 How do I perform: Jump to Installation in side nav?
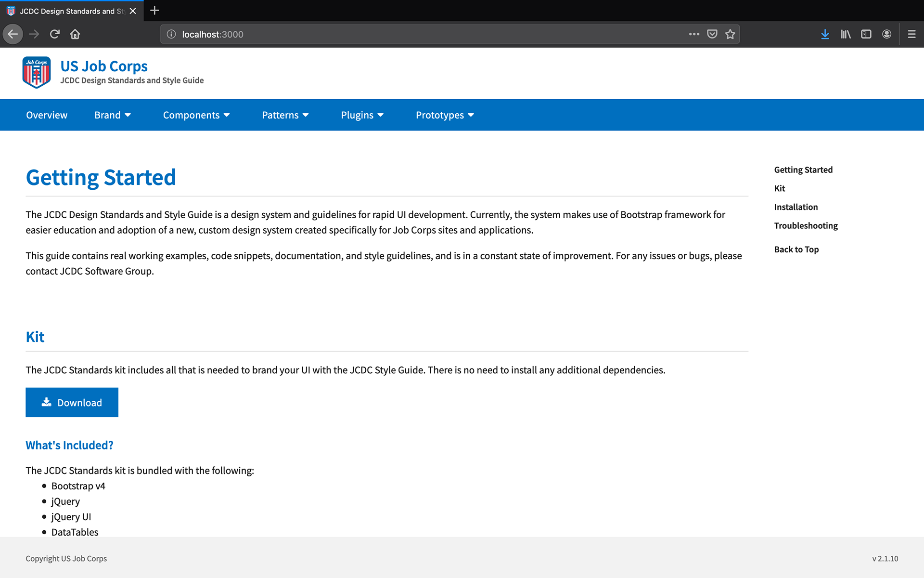796,207
